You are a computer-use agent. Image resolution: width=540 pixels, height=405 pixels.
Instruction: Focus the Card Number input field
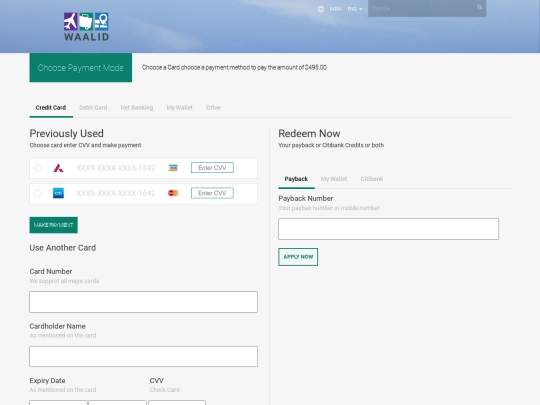144,302
